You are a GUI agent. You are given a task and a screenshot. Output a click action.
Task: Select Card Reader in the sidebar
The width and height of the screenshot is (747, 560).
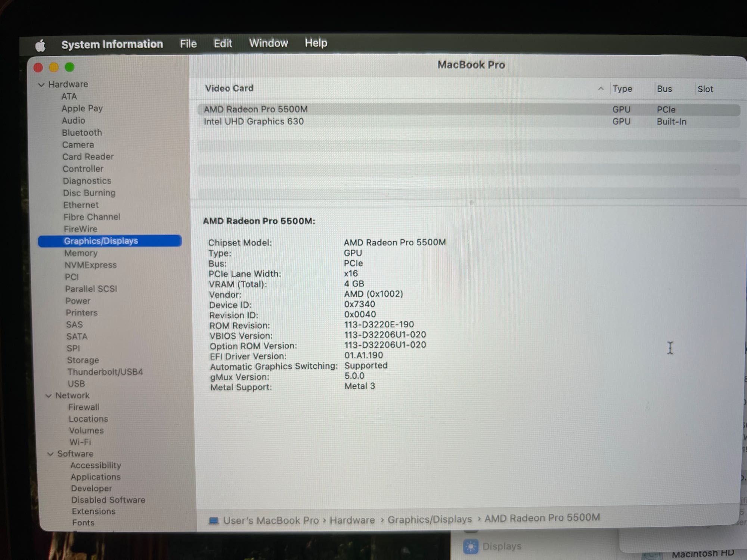(88, 157)
